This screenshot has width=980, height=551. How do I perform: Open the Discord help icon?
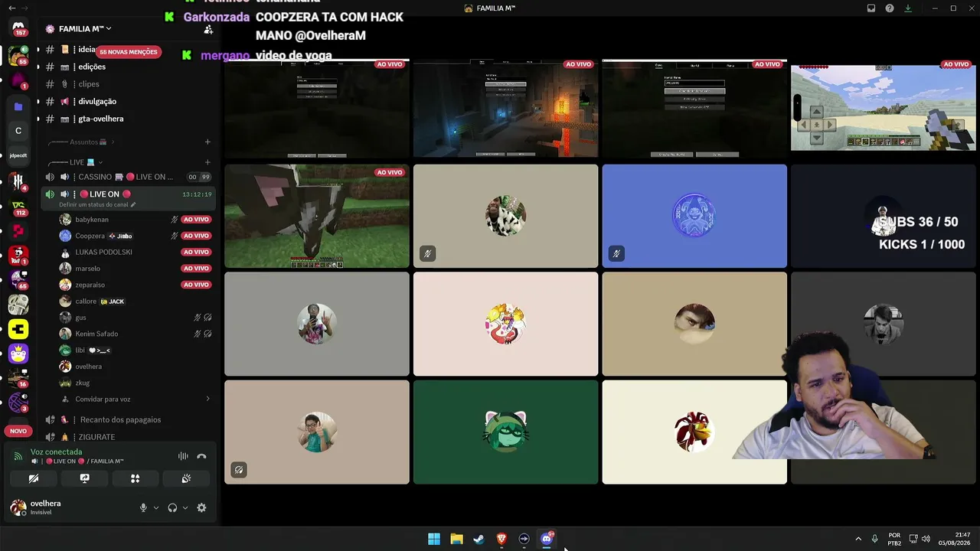[890, 8]
